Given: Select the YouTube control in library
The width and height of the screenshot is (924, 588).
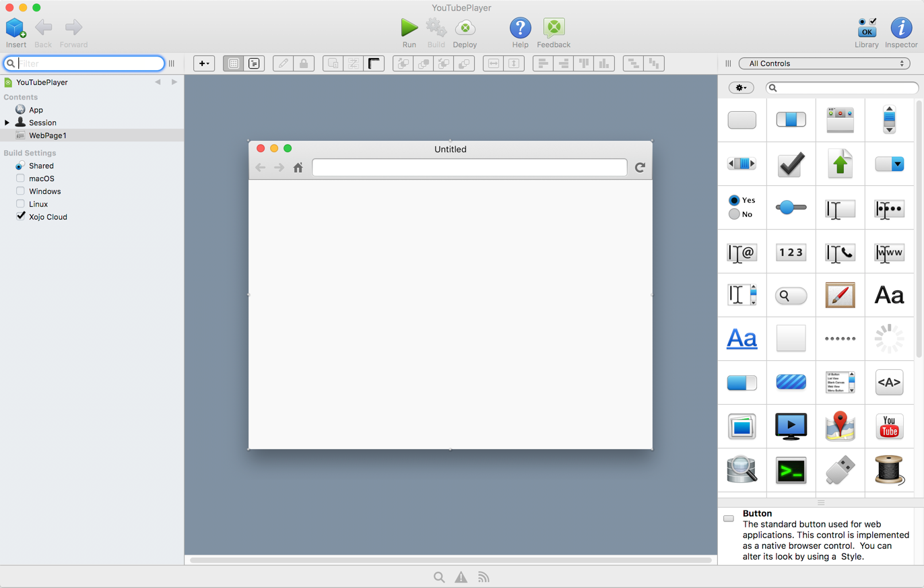Looking at the screenshot, I should click(x=889, y=426).
